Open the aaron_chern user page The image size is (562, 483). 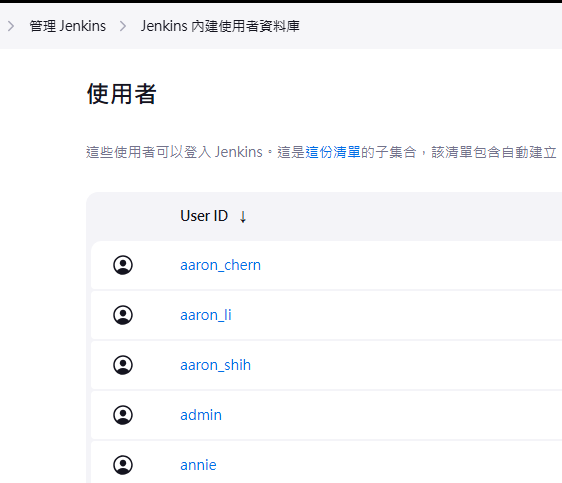tap(220, 265)
